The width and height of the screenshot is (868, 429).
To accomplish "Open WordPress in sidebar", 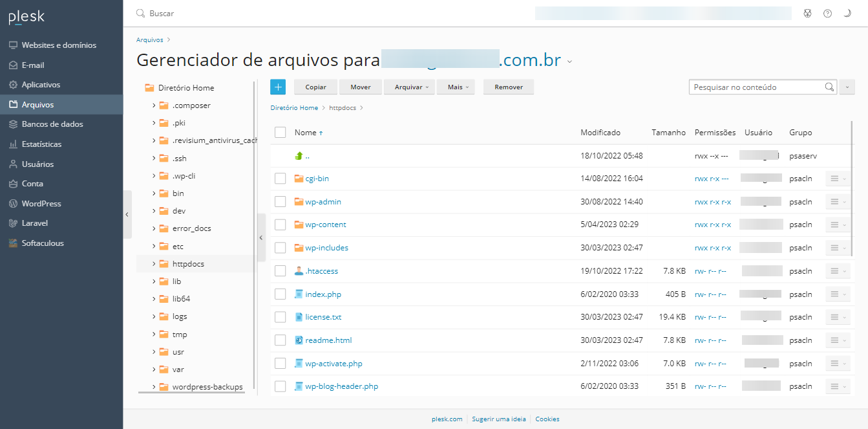I will tap(61, 204).
